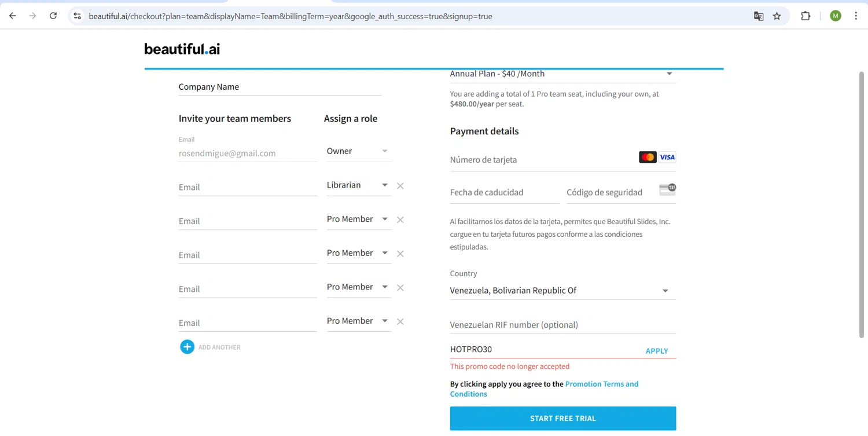Click the Mastercard icon
868x436 pixels.
click(x=648, y=157)
